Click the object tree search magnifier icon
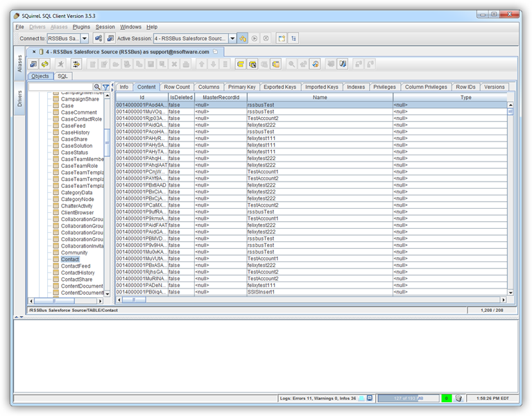The width and height of the screenshot is (532, 416). pos(98,87)
